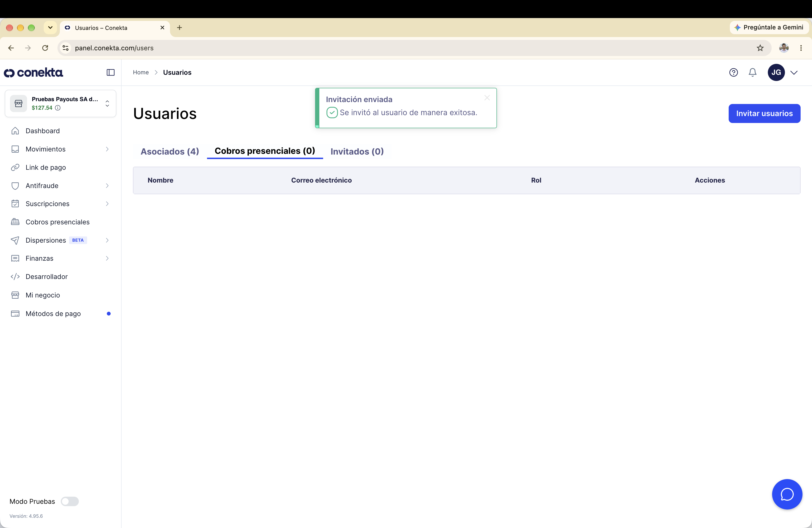Screen dimensions: 812x528
Task: Open the browser tab search dropdown
Action: coord(50,28)
